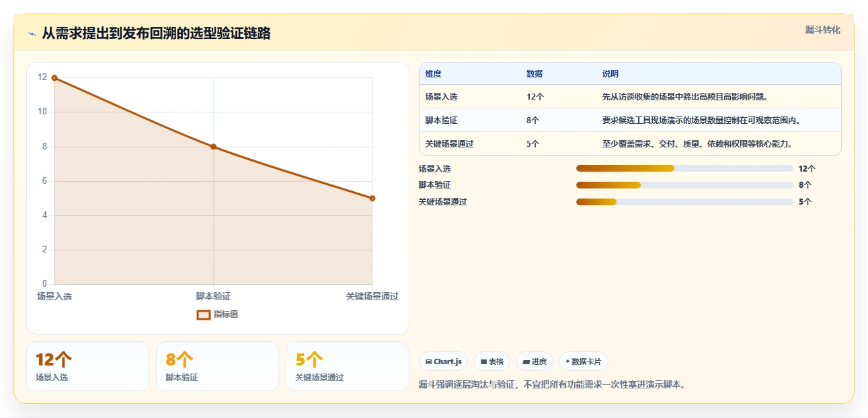Image resolution: width=868 pixels, height=418 pixels.
Task: Click the y-axis value 0
Action: click(x=45, y=284)
